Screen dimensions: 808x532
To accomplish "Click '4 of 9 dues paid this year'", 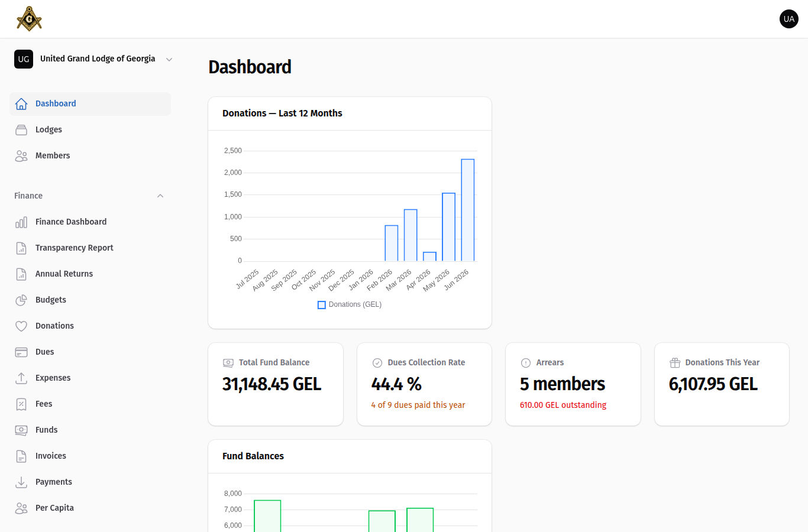I will pyautogui.click(x=418, y=405).
